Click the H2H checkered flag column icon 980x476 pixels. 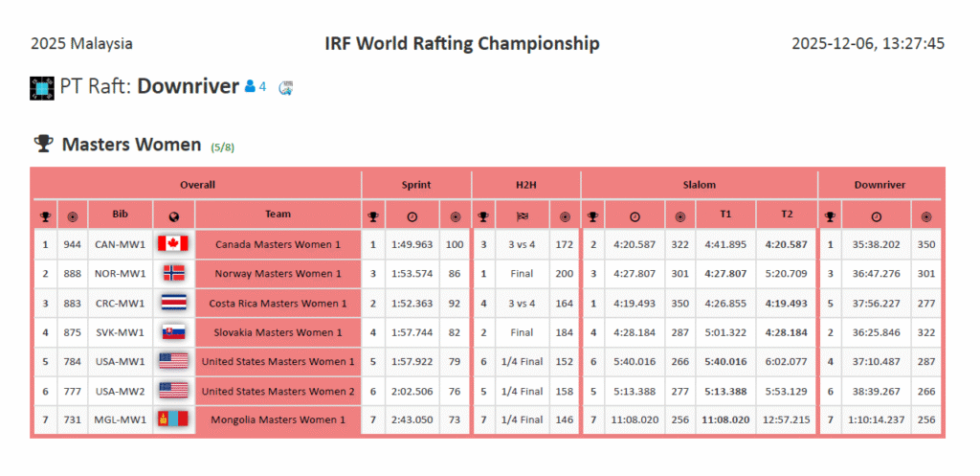pos(523,215)
